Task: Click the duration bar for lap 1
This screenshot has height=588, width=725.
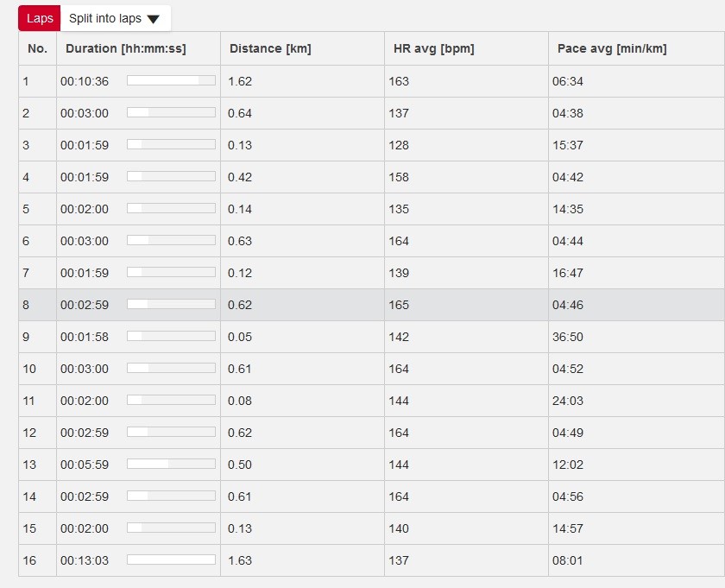Action: pyautogui.click(x=171, y=80)
